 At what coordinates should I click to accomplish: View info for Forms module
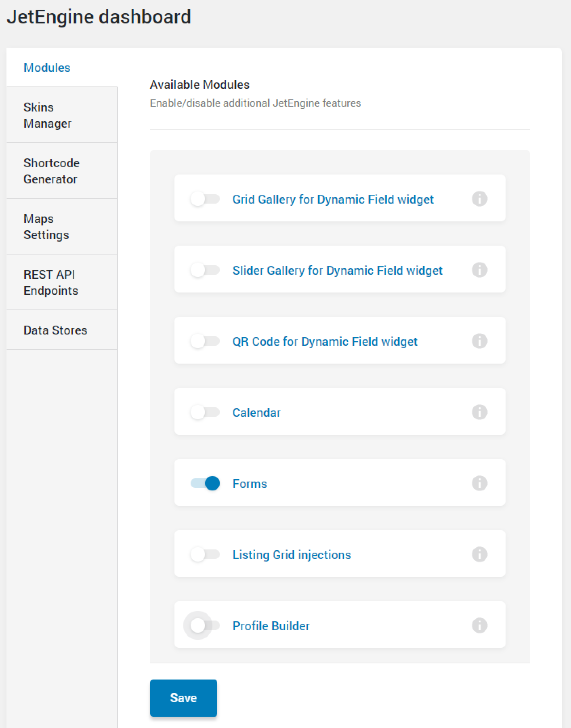click(x=479, y=483)
